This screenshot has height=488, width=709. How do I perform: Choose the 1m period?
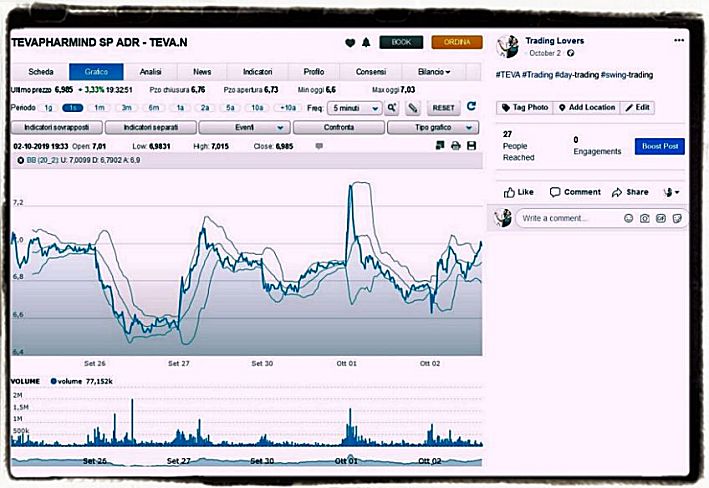click(99, 108)
